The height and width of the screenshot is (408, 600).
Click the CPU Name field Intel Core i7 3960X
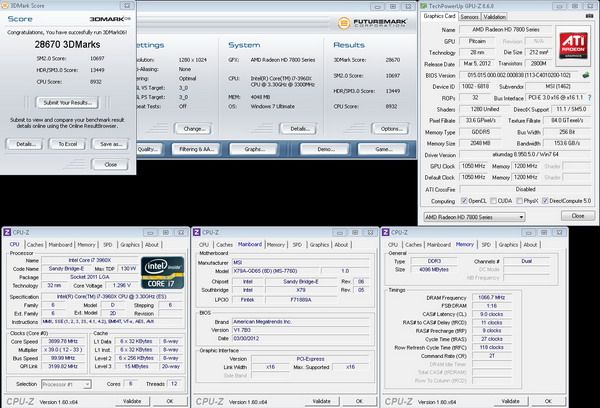(x=90, y=260)
